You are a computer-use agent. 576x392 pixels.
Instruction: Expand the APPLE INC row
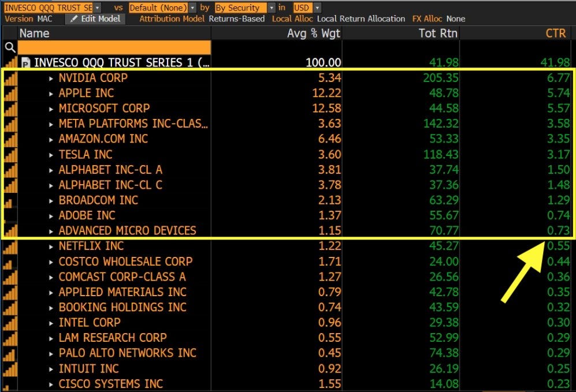coord(51,94)
